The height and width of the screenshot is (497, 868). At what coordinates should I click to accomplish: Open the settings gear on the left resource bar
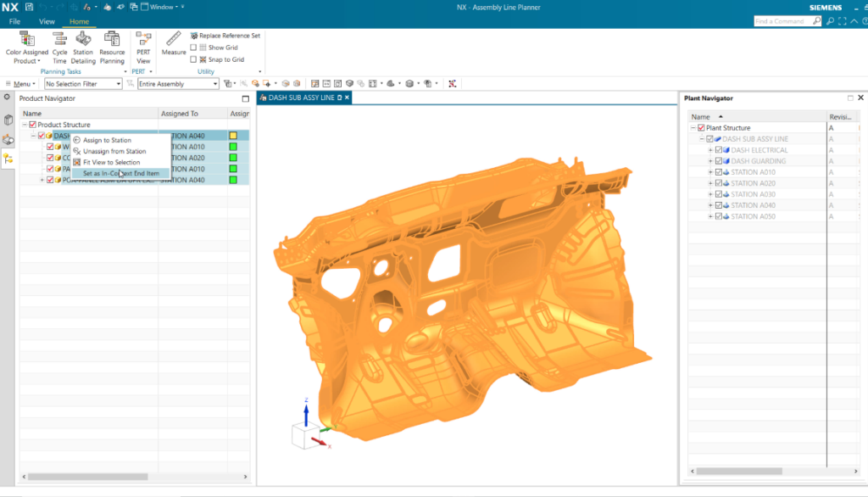[7, 97]
